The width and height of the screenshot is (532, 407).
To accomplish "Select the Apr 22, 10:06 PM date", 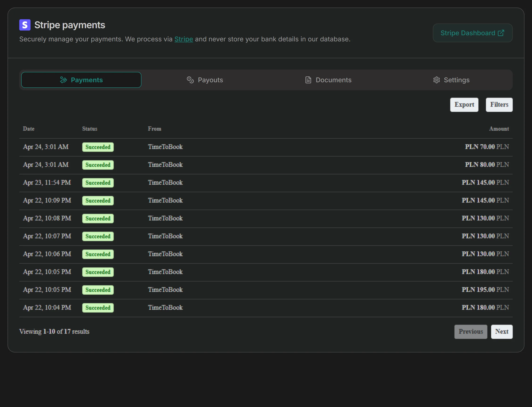I will coord(47,254).
